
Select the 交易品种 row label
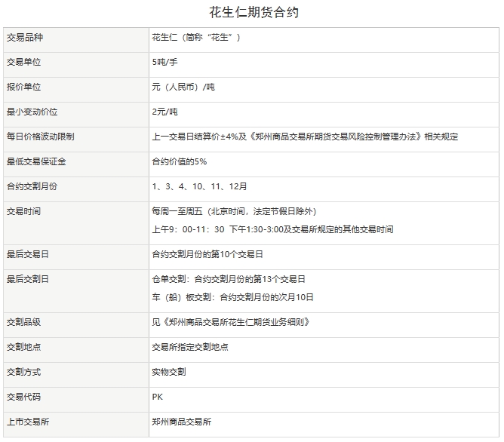[x=25, y=37]
